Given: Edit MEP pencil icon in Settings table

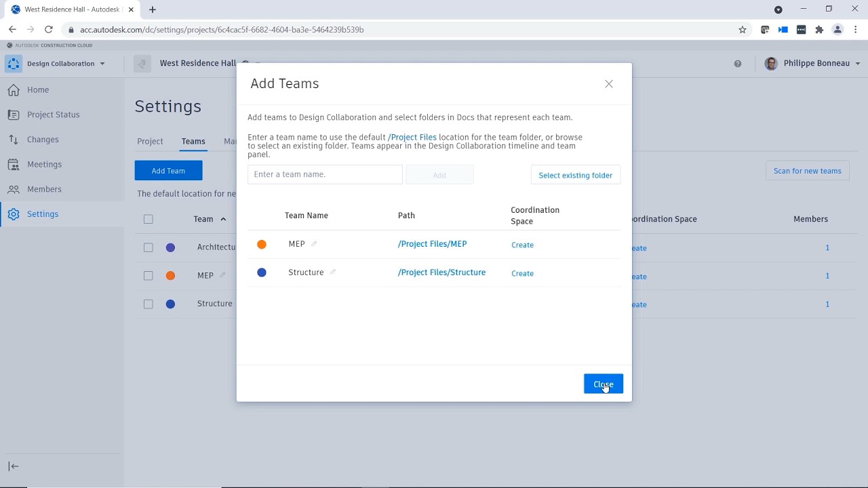Looking at the screenshot, I should tap(222, 276).
